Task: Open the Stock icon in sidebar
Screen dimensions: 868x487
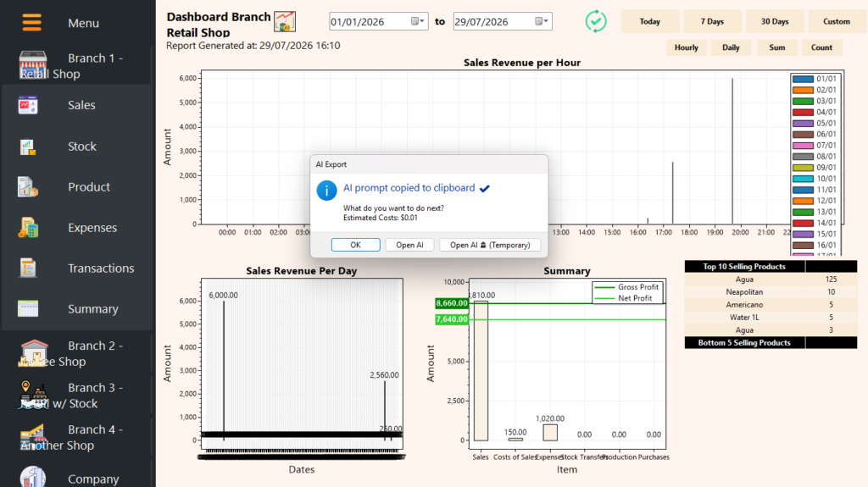Action: point(28,147)
